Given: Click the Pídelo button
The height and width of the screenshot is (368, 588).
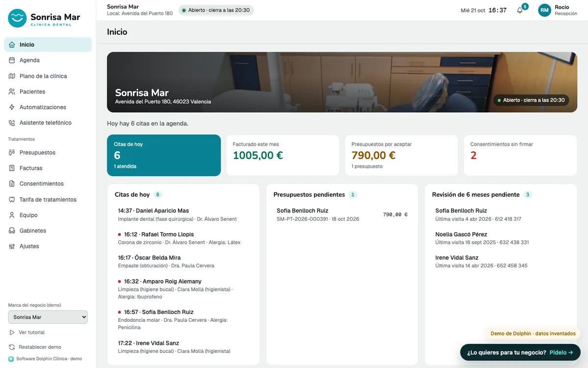Looking at the screenshot, I should (x=520, y=352).
